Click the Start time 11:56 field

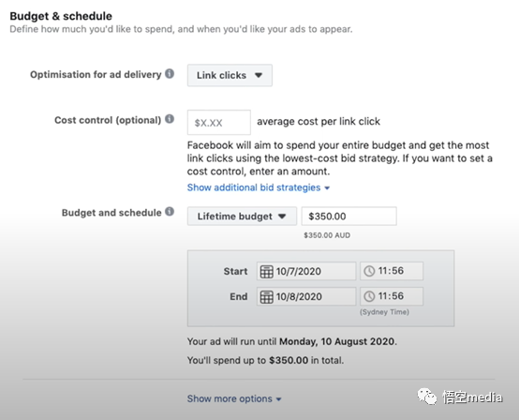point(392,271)
